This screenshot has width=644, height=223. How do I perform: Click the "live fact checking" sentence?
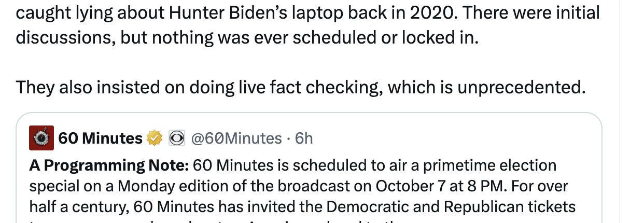[300, 87]
